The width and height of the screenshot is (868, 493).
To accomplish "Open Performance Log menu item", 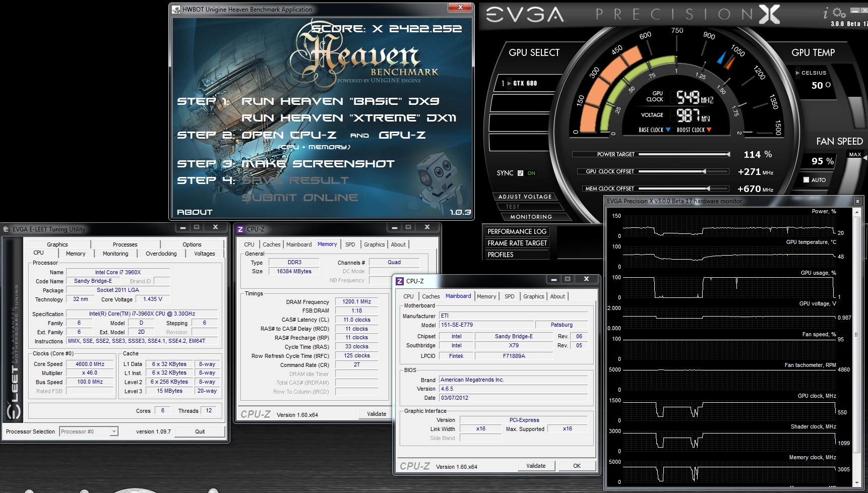I will (517, 231).
